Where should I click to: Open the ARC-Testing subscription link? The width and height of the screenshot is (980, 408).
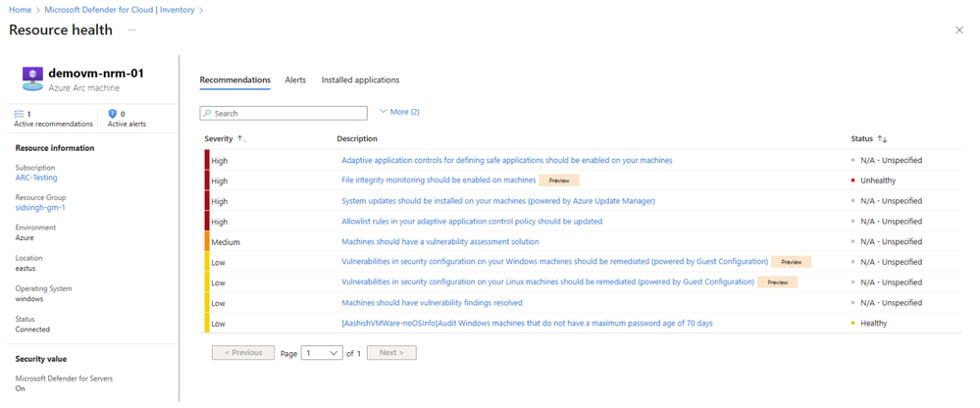36,178
